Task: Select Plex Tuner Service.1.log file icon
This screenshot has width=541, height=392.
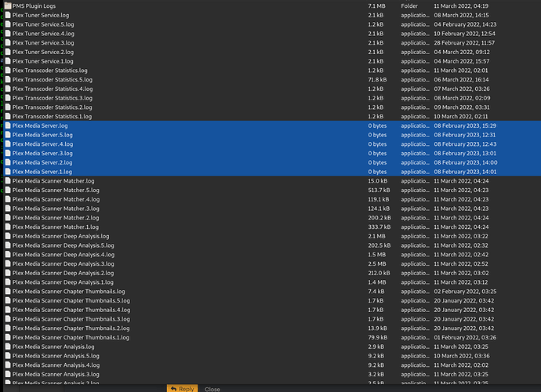Action: pos(8,61)
